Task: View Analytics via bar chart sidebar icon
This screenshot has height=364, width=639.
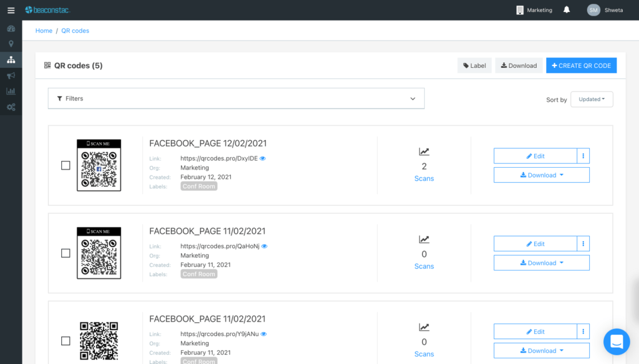Action: pos(11,91)
